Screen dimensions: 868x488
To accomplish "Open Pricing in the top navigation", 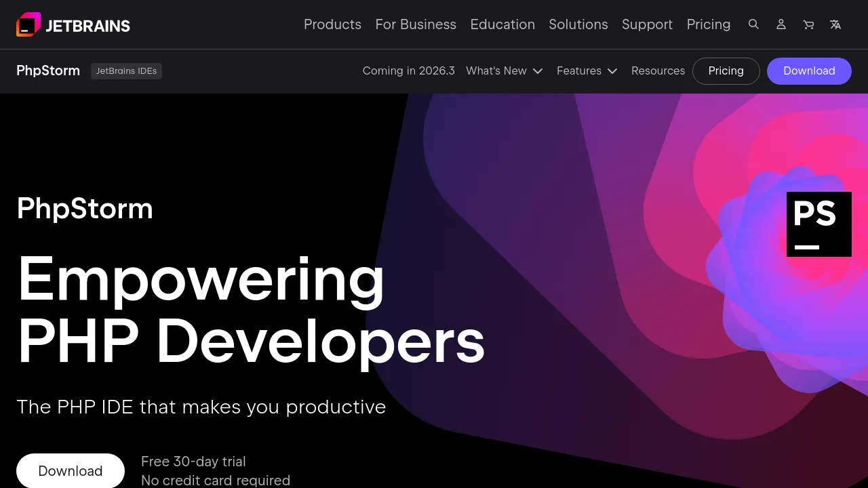I will tap(709, 24).
